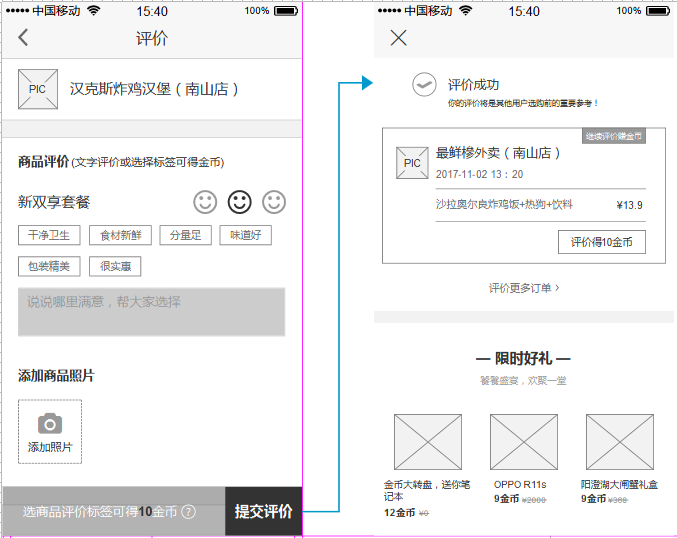The height and width of the screenshot is (538, 677).
Task: Tap the 选商品评价标签可得10金币 hint text
Action: coord(100,512)
